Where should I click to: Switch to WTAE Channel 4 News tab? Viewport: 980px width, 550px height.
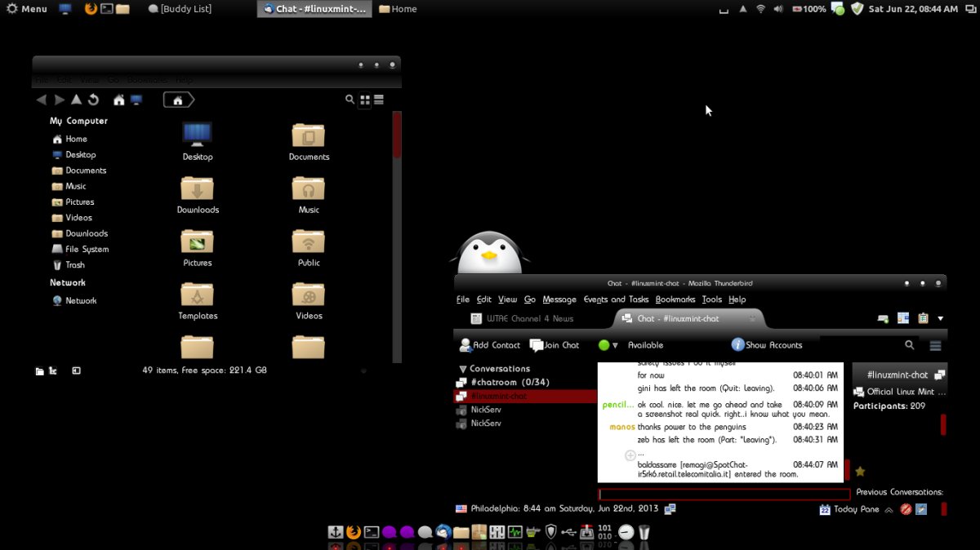[x=523, y=318]
